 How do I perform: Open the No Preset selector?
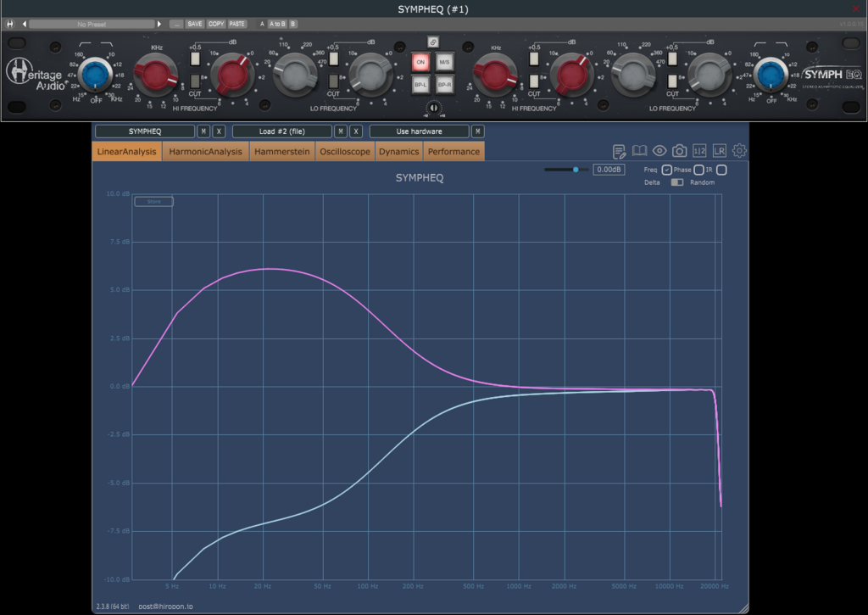coord(92,24)
